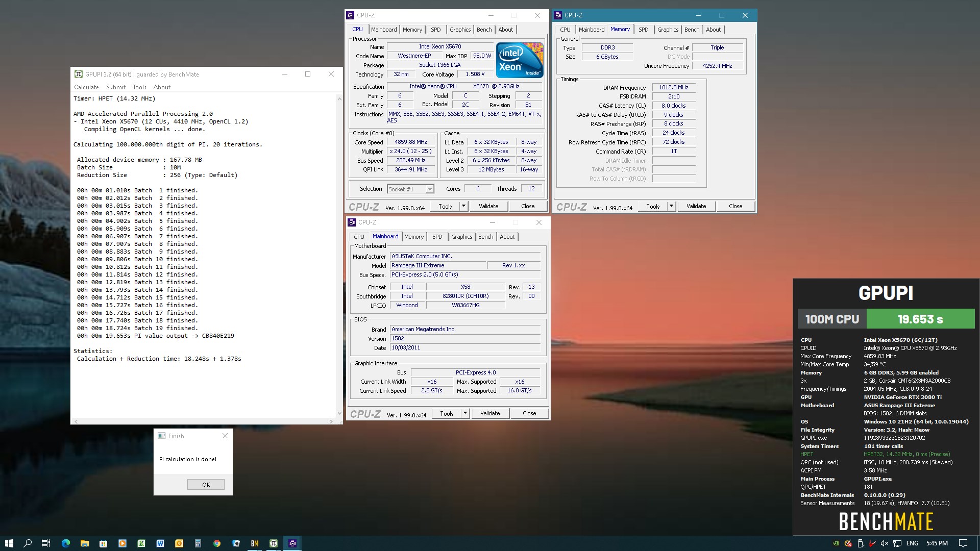Click the motherboard model Rampage III Extreme
Screen dimensions: 980x551
pyautogui.click(x=438, y=265)
